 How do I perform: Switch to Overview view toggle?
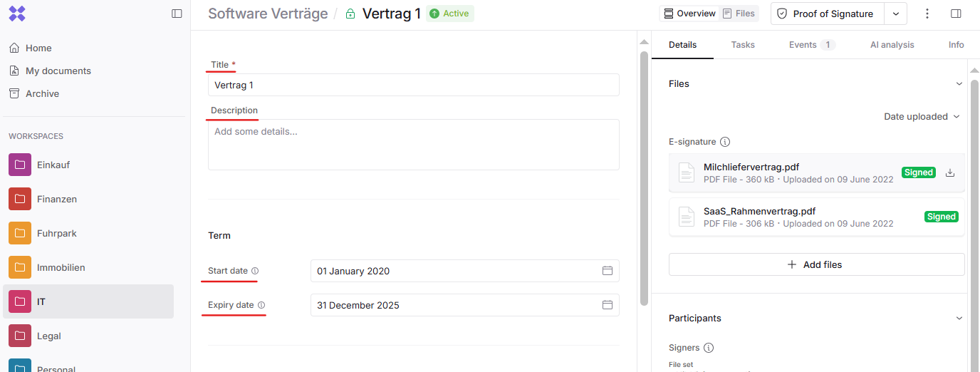coord(689,14)
